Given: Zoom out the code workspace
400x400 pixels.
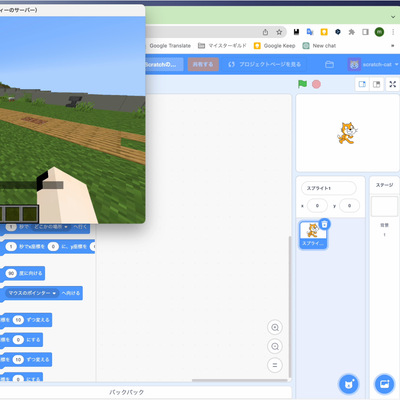Looking at the screenshot, I should pos(275,346).
